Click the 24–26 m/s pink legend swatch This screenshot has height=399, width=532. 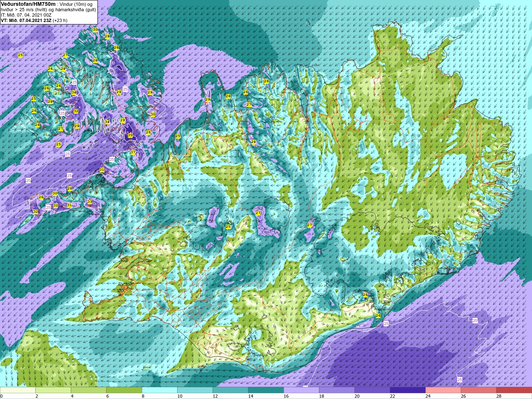point(443,390)
